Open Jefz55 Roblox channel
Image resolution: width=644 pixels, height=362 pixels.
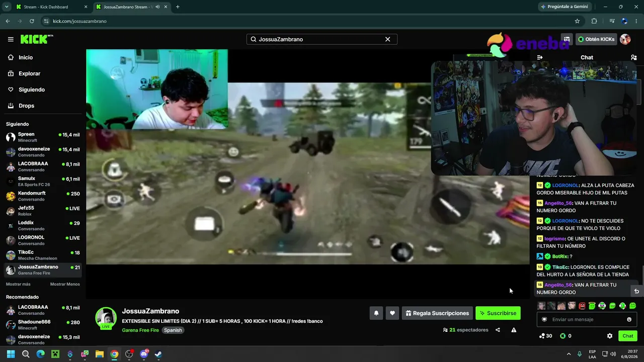pos(42,211)
